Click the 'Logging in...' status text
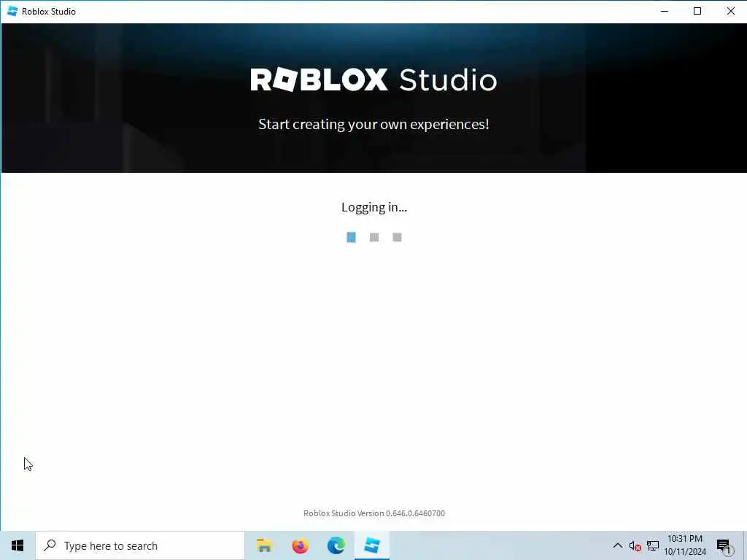This screenshot has width=747, height=560. pyautogui.click(x=374, y=207)
